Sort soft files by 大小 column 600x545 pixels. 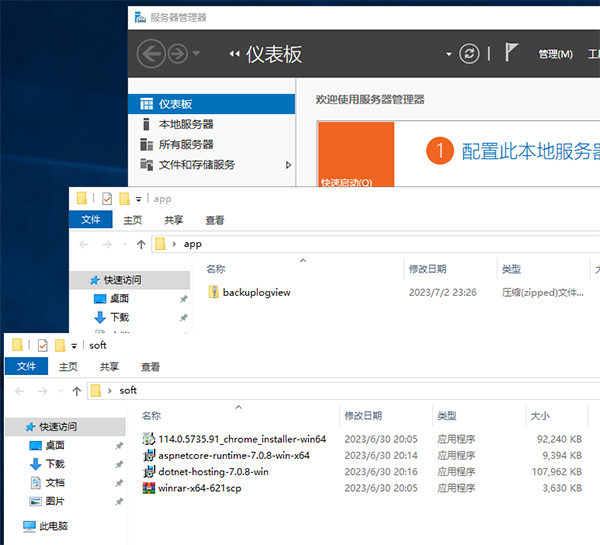(539, 415)
